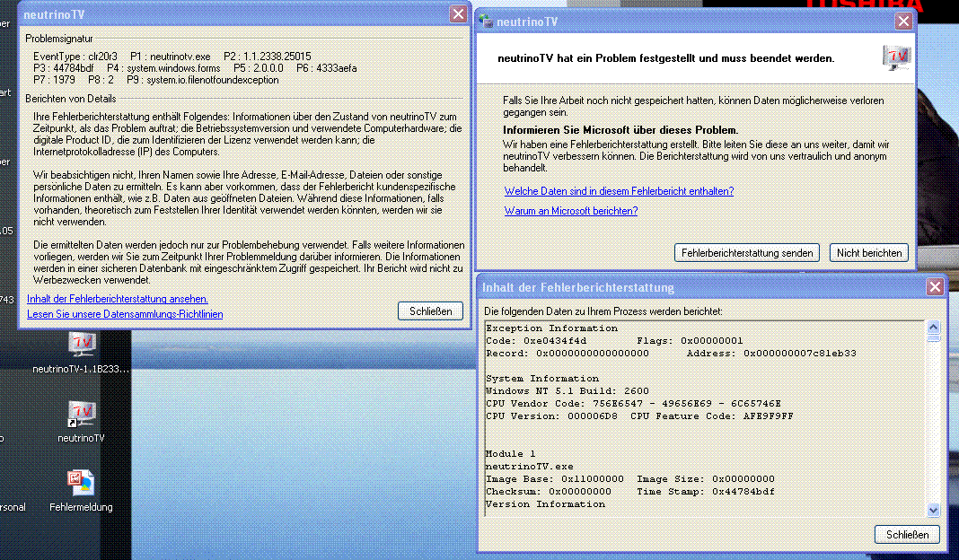The image size is (959, 560).
Task: Click Schließen in Inhalt der Fehlerberichterstattung window
Action: 907,535
